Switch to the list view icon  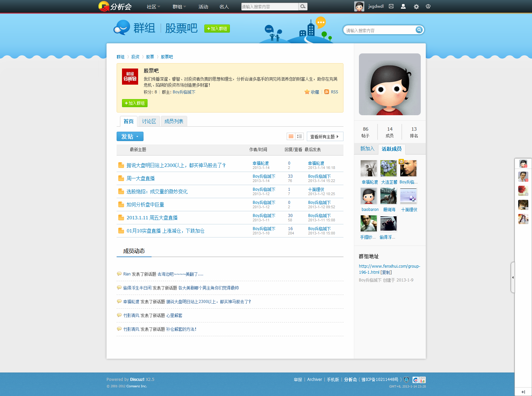tap(291, 136)
